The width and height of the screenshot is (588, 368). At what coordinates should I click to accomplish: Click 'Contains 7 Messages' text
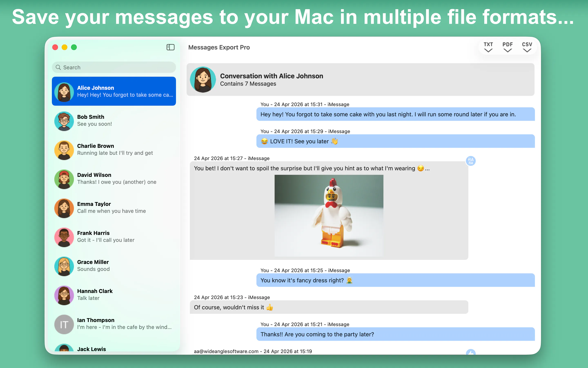coord(248,84)
